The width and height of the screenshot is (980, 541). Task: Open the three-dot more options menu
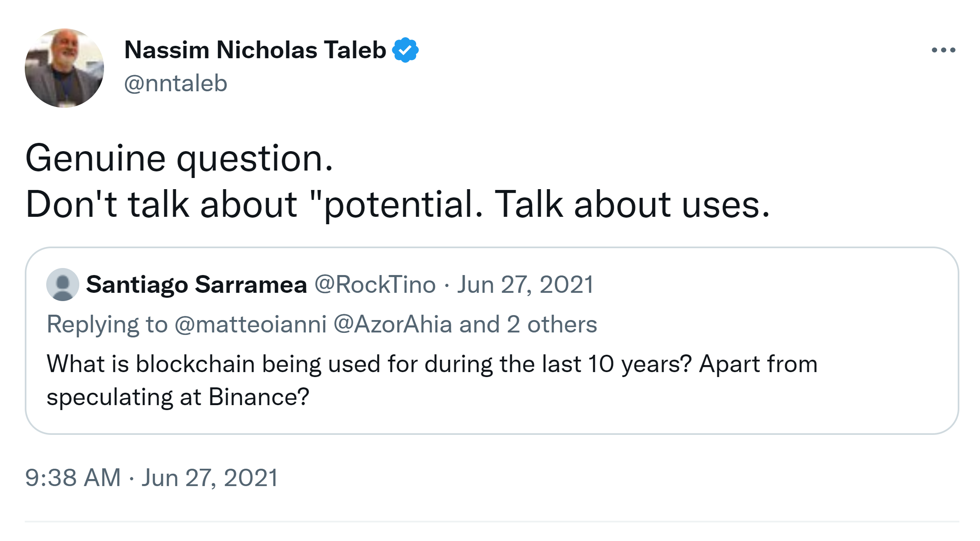pyautogui.click(x=943, y=50)
